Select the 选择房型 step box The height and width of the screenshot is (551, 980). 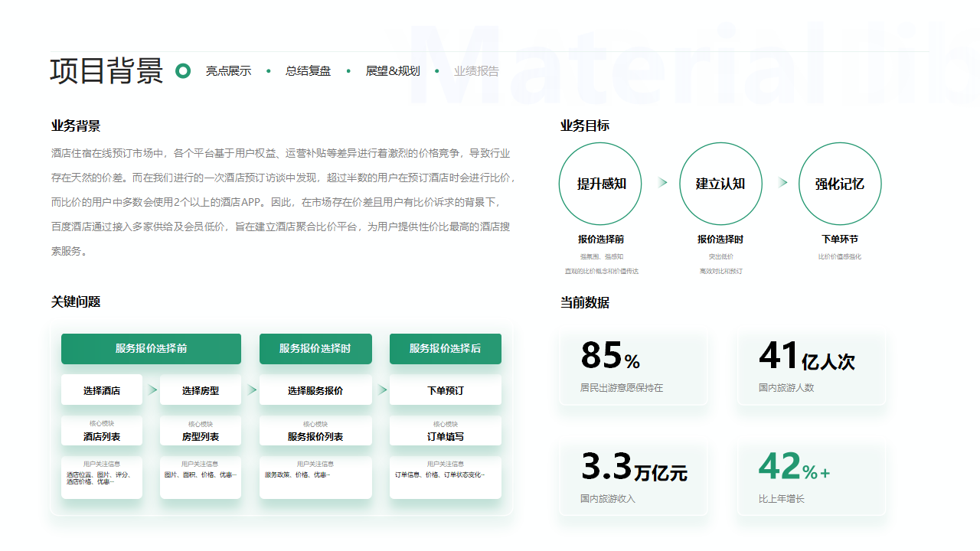(x=201, y=390)
